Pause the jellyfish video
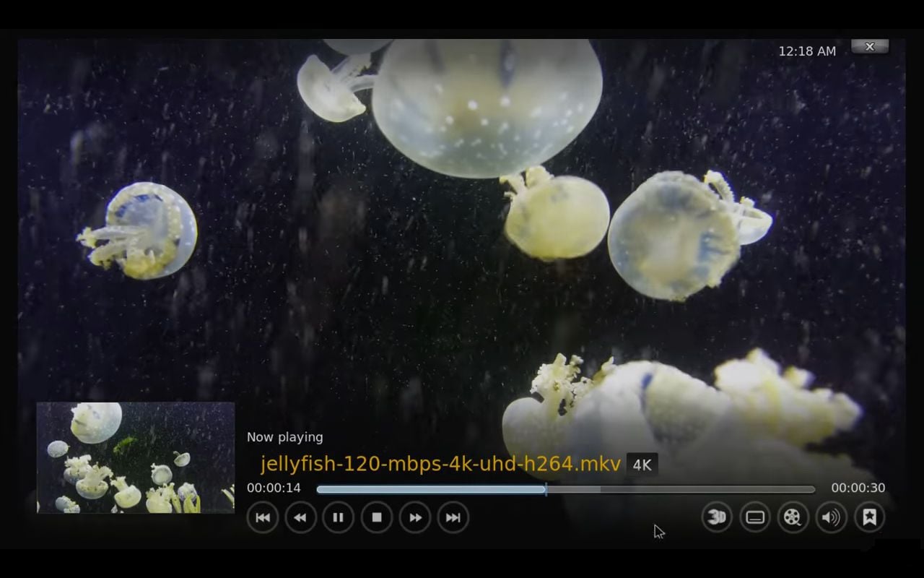Image resolution: width=924 pixels, height=578 pixels. click(338, 517)
